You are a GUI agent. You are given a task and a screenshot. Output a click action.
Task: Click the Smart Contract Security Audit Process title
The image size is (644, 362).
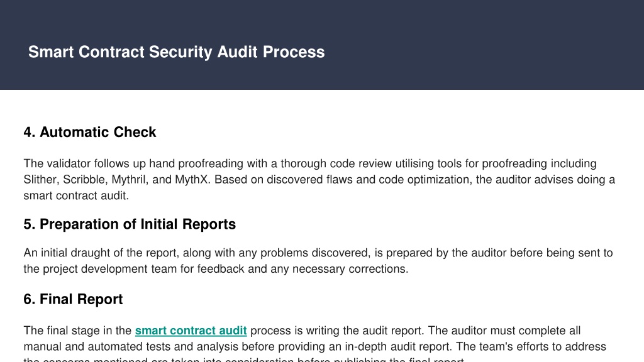click(176, 52)
